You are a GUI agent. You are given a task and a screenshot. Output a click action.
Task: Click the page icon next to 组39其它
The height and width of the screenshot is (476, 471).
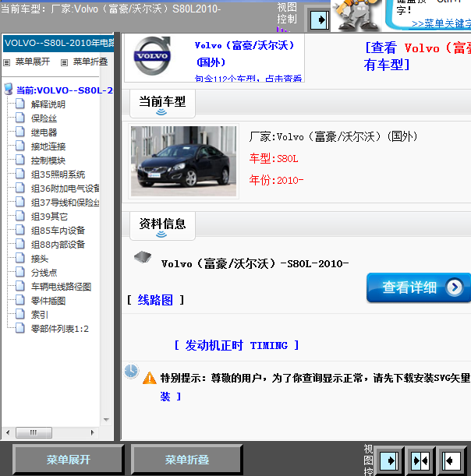click(x=20, y=216)
